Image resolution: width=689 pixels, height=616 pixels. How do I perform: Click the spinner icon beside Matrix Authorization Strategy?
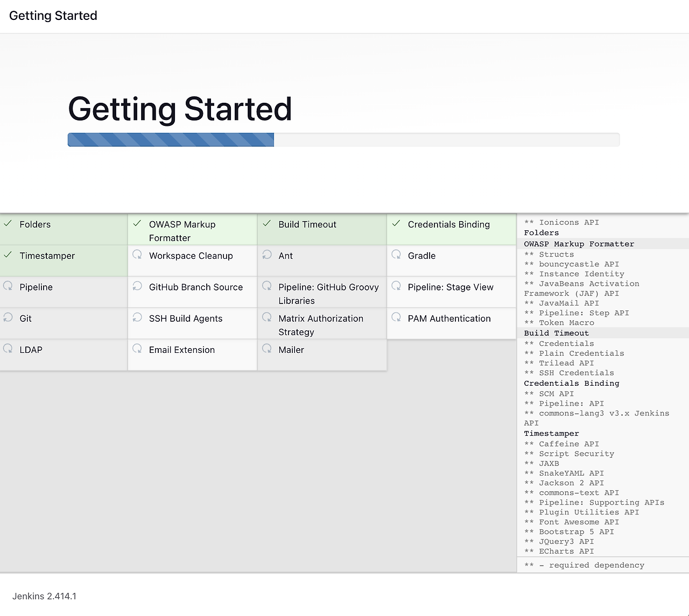click(x=267, y=317)
